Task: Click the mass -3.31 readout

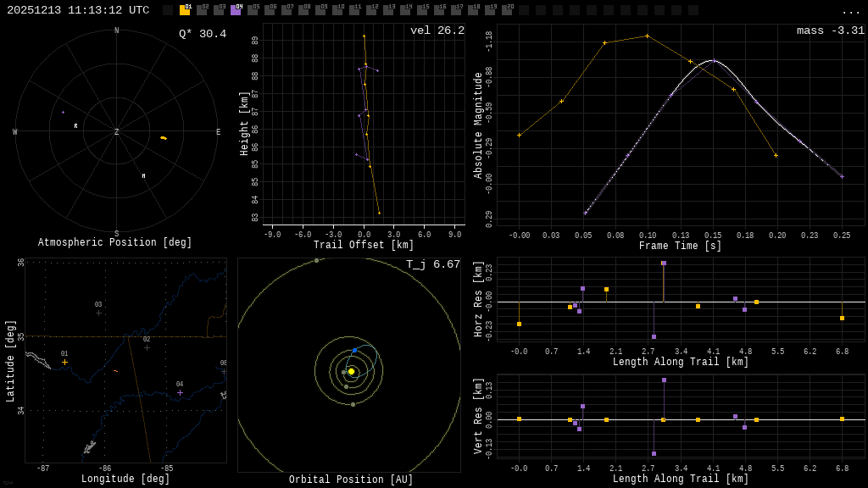Action: coord(831,30)
